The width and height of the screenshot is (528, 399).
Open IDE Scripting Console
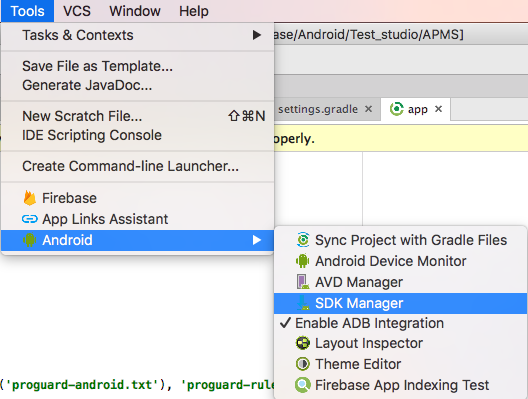137,135
